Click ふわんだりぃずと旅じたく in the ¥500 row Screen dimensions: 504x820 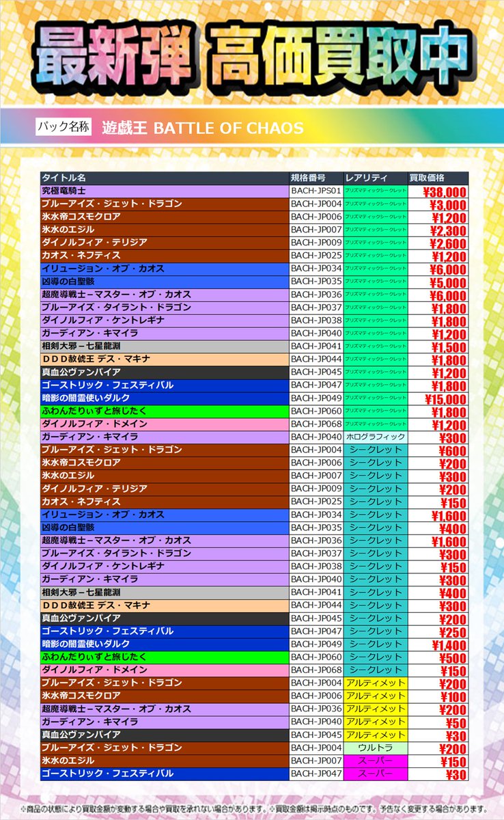pyautogui.click(x=165, y=657)
